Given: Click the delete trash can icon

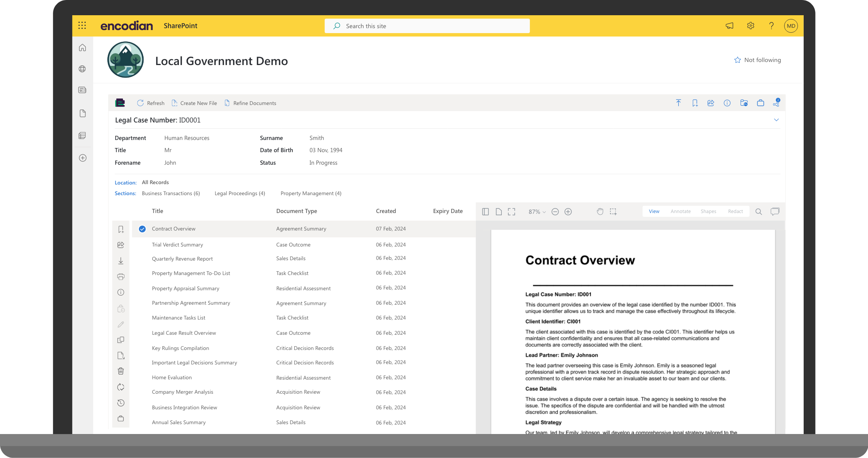Looking at the screenshot, I should click(x=121, y=371).
